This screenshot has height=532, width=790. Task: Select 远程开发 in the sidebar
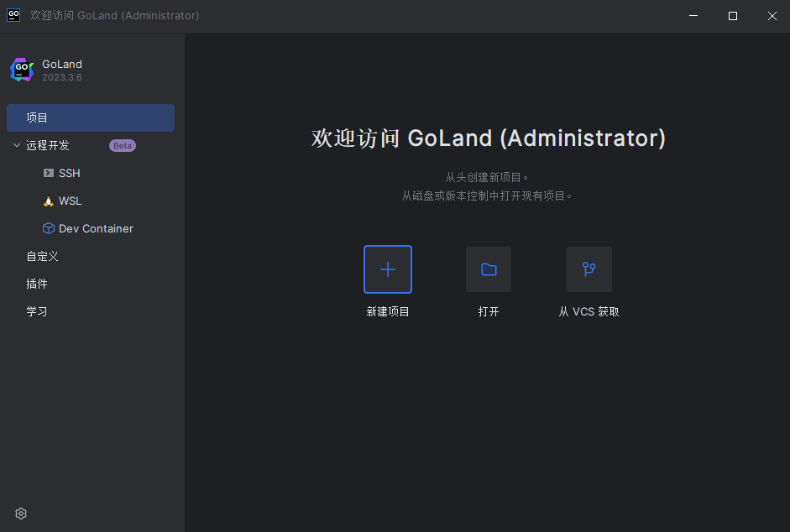click(x=47, y=146)
